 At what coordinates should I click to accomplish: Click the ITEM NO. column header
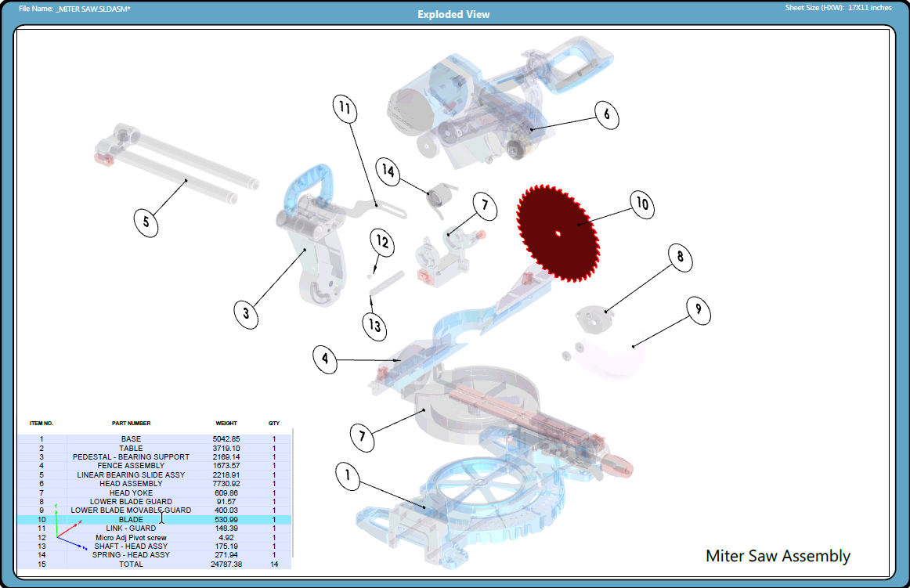(x=42, y=423)
